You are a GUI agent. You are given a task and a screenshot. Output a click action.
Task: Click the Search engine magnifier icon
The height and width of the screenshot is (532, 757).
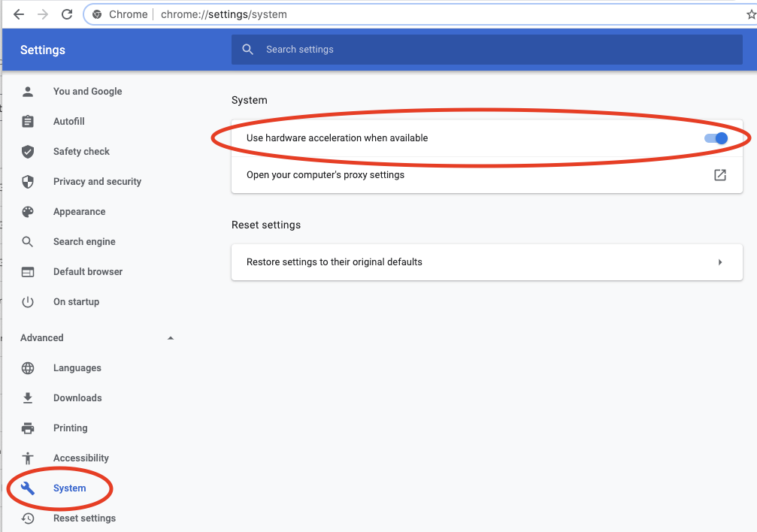(28, 241)
